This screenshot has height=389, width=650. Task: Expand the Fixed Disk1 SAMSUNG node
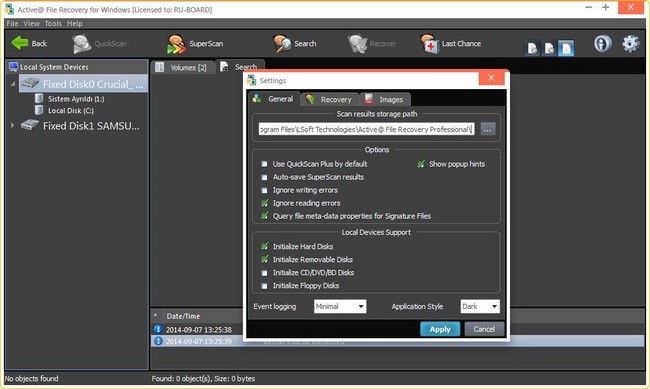pyautogui.click(x=12, y=125)
